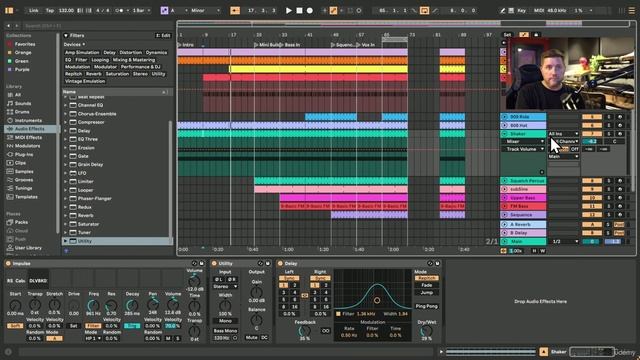
Task: Toggle the Utility device activator
Action: 213,264
